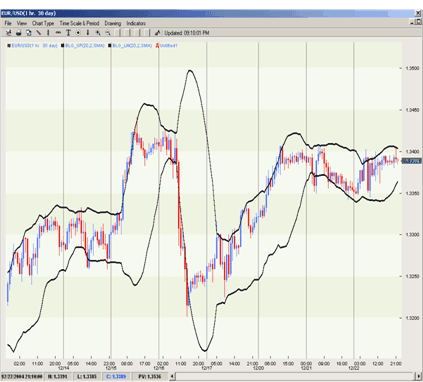The height and width of the screenshot is (382, 423).
Task: Click the horizontal scrollbar left arrow
Action: tap(172, 377)
